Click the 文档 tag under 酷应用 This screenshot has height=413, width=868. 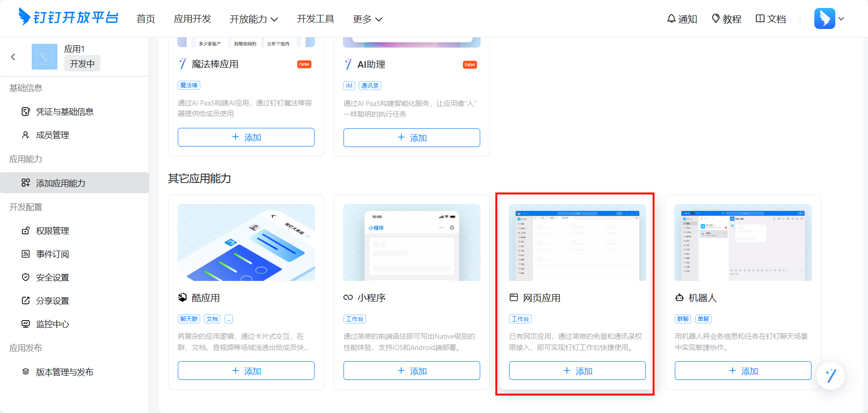[212, 319]
